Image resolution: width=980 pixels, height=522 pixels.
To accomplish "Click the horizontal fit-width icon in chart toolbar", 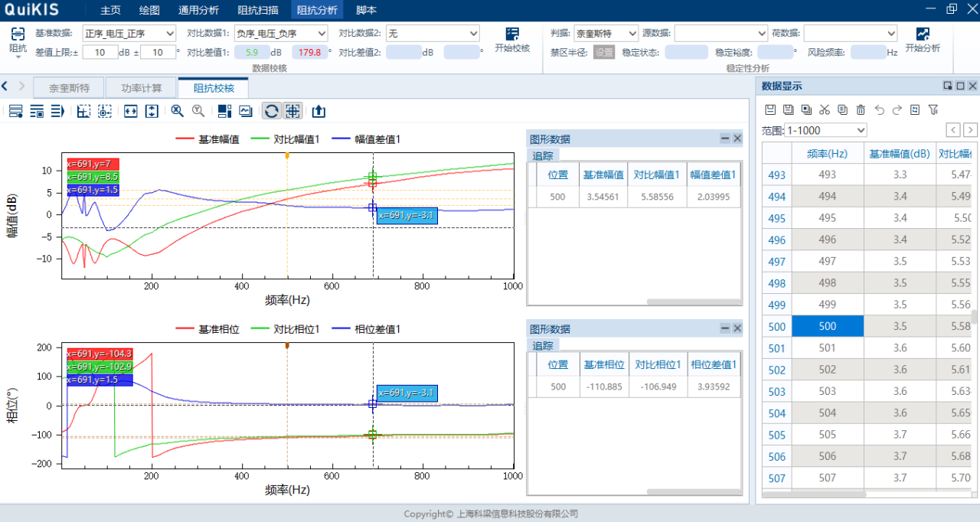I will coord(130,111).
